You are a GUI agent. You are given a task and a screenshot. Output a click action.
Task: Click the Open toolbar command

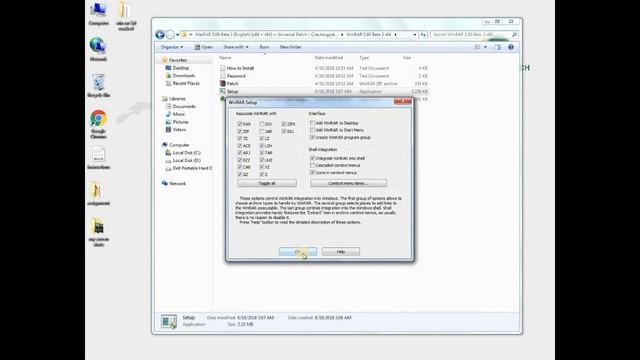(204, 47)
